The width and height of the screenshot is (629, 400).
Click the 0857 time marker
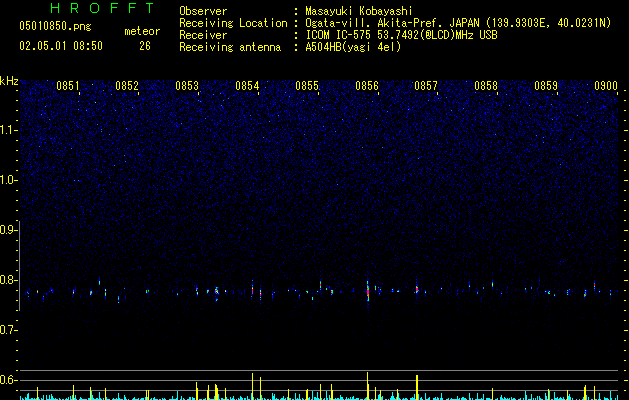click(426, 86)
